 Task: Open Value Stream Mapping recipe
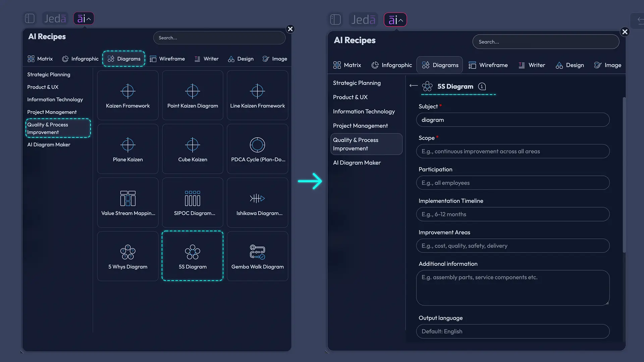tap(128, 202)
